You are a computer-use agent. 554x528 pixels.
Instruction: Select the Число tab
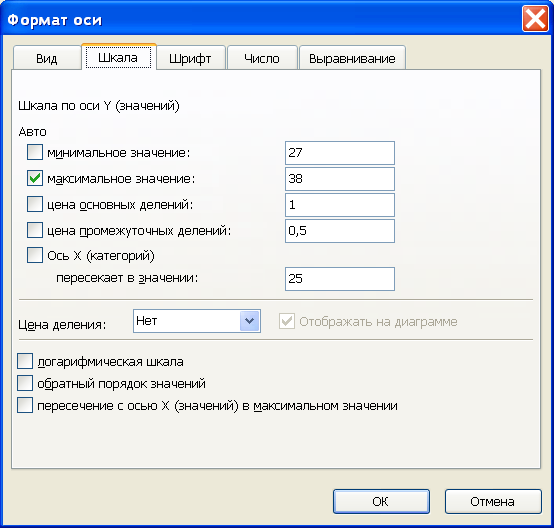[262, 58]
